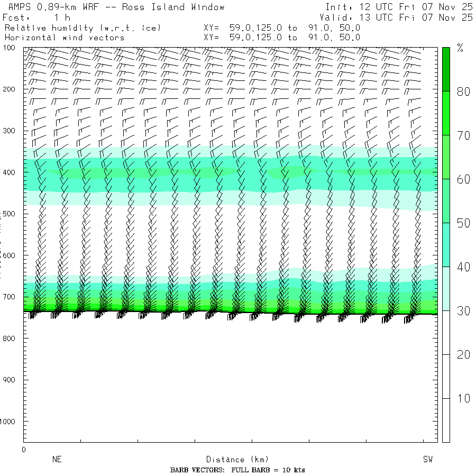
Task: Click the NE label on the x-axis
Action: pos(57,460)
